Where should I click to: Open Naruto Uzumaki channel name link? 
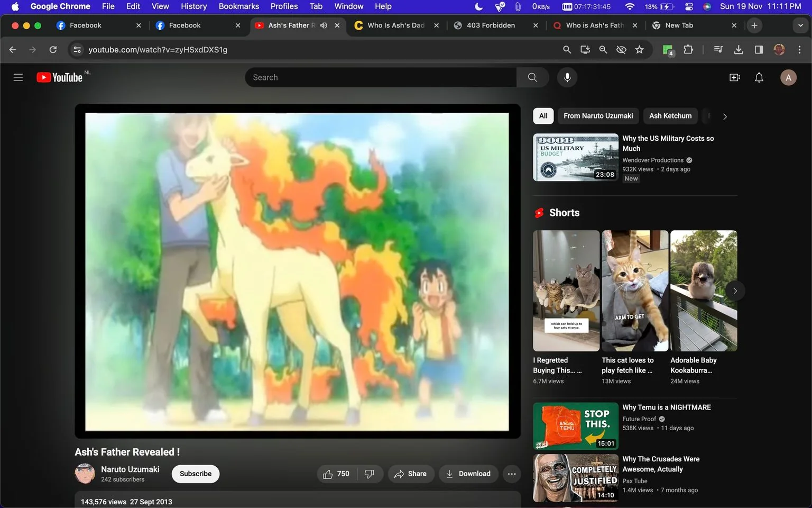[130, 469]
